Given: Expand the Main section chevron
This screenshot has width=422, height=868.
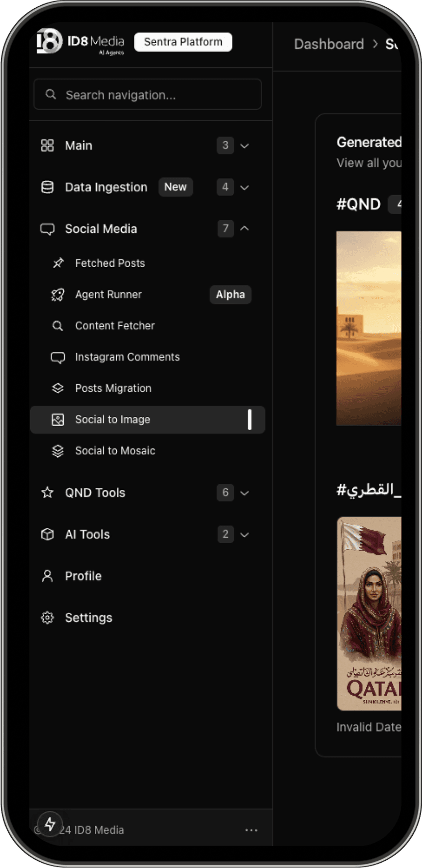Looking at the screenshot, I should click(245, 146).
